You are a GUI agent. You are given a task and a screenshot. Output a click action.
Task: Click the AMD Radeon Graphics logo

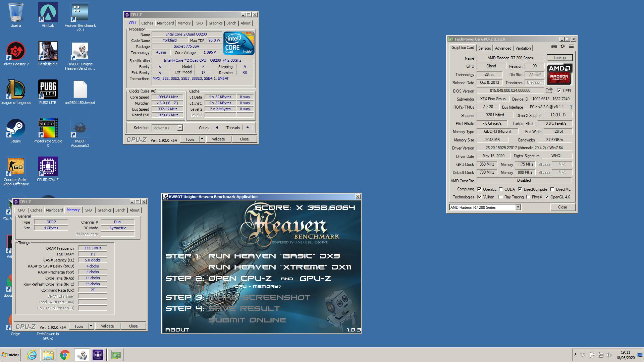point(559,74)
